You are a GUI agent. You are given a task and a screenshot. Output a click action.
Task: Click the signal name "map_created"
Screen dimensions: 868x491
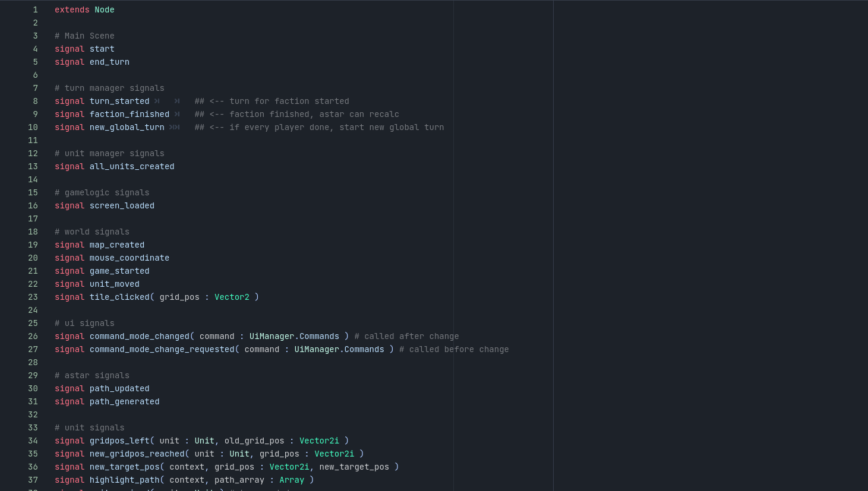pyautogui.click(x=117, y=245)
